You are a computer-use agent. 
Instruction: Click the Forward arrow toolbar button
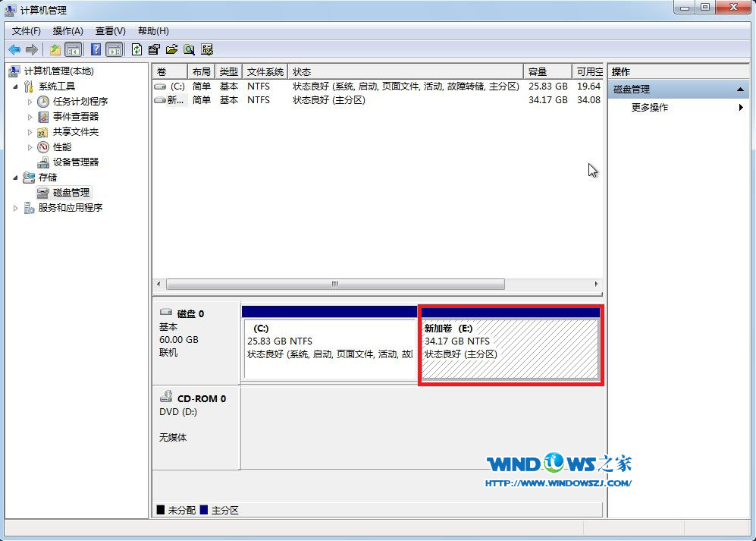click(32, 49)
